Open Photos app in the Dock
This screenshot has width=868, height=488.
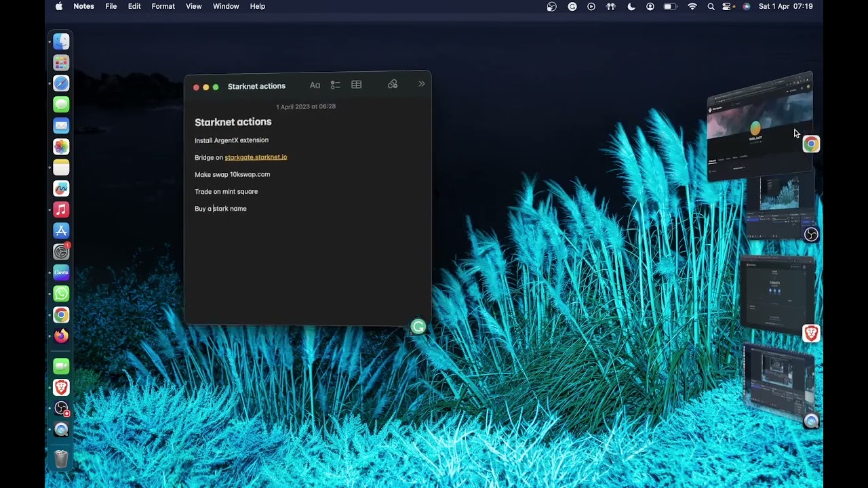point(61,147)
